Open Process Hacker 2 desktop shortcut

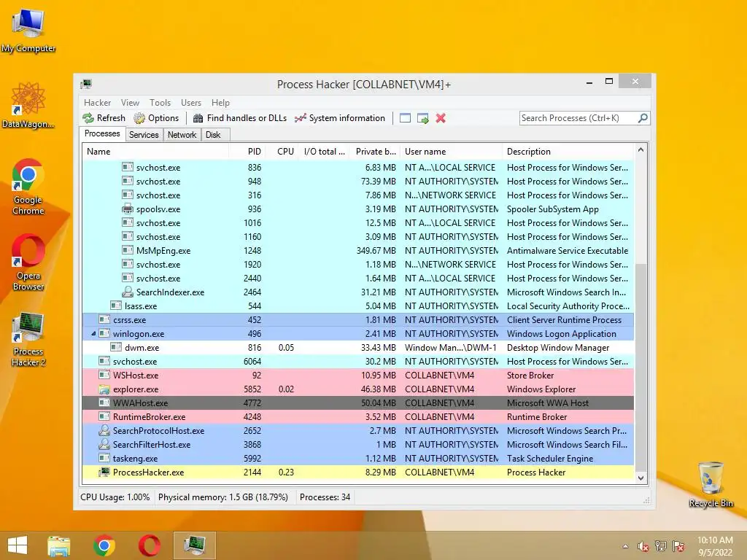tap(28, 340)
